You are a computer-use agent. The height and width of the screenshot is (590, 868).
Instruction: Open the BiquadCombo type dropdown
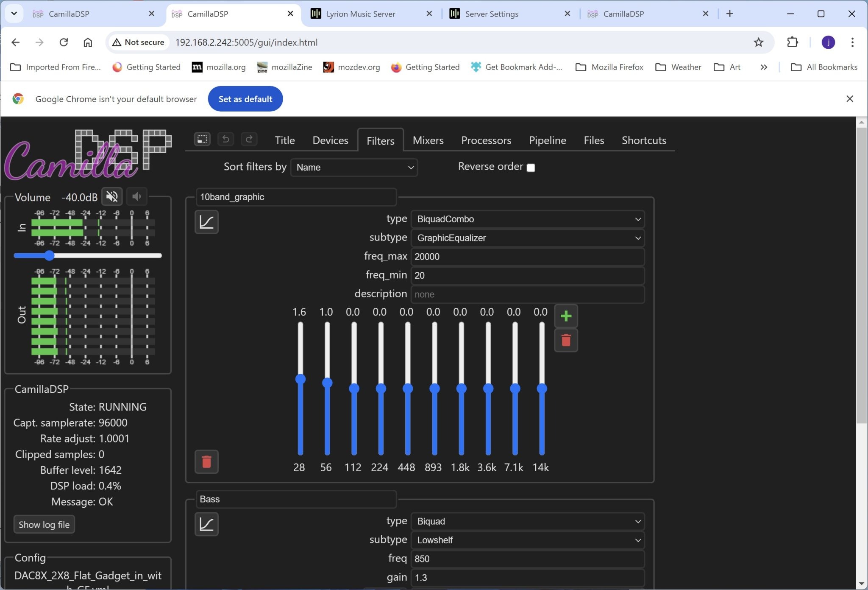coord(528,219)
